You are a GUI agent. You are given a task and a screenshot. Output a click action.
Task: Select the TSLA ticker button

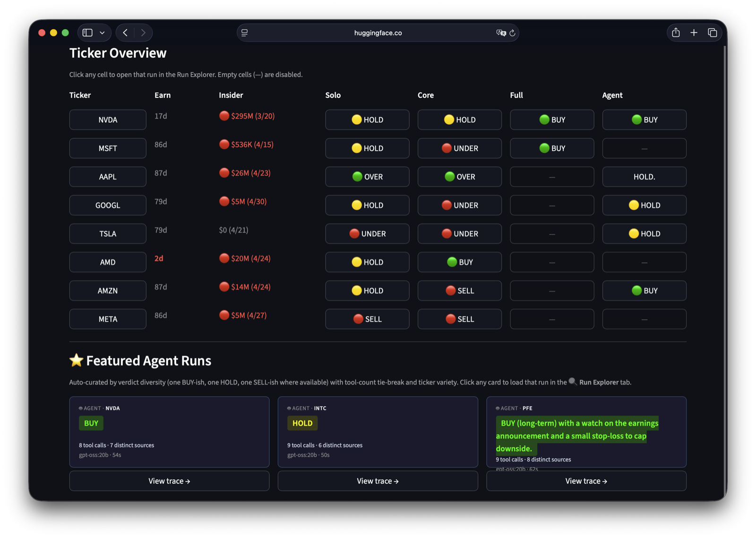(108, 234)
